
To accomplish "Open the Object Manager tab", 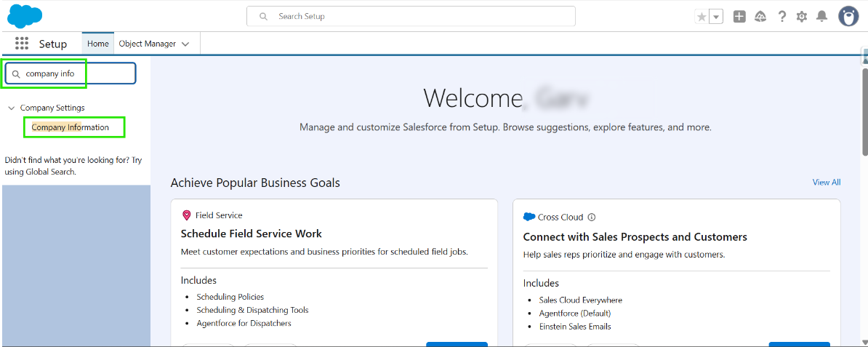I will (x=147, y=44).
